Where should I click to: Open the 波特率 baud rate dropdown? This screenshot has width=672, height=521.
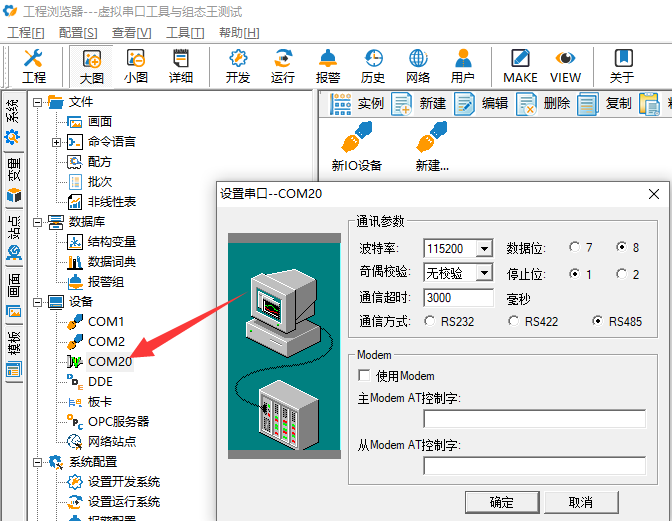click(484, 249)
